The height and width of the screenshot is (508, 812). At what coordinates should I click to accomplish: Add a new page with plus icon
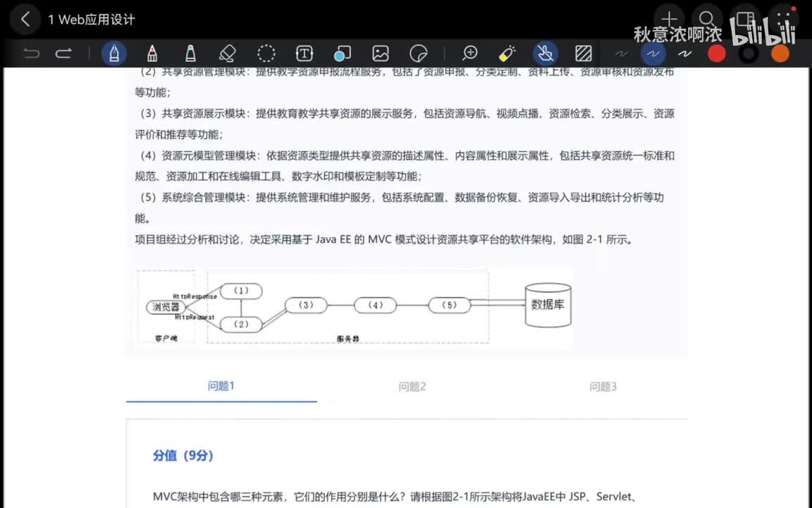click(669, 20)
